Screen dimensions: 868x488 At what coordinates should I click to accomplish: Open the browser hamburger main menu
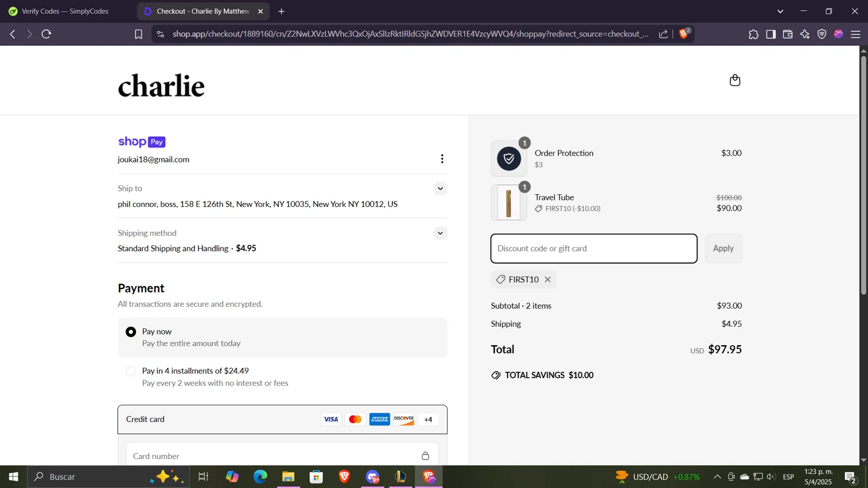pos(856,34)
